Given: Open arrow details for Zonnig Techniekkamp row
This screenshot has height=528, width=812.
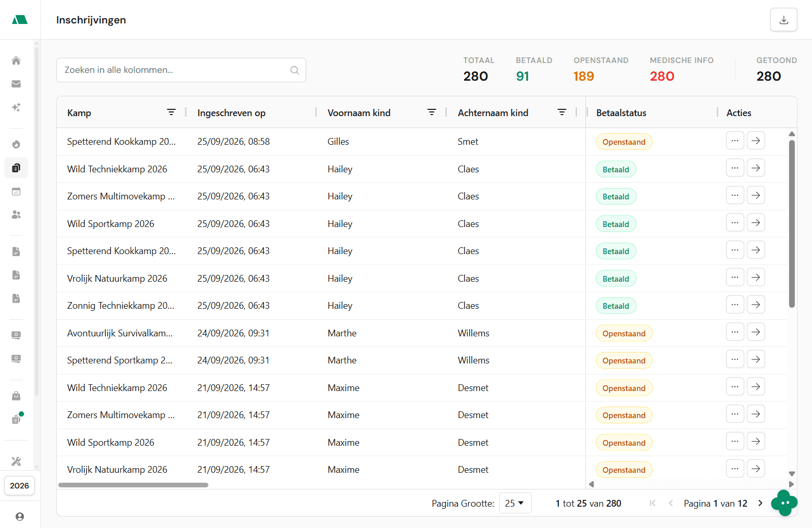Looking at the screenshot, I should [756, 305].
